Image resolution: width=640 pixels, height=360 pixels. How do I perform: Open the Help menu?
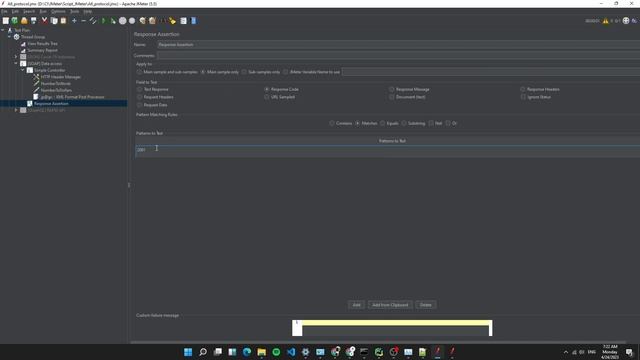87,11
